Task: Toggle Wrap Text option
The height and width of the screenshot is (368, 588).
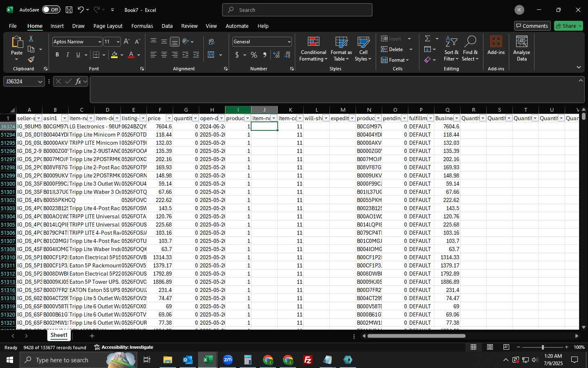Action: 212,42
